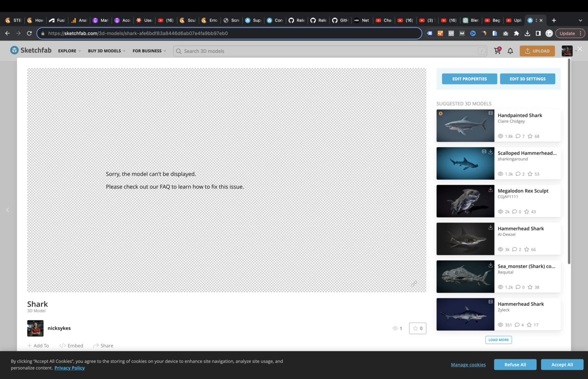Click the magnifier in the 3D model search bar
588x379 pixels.
pos(178,51)
